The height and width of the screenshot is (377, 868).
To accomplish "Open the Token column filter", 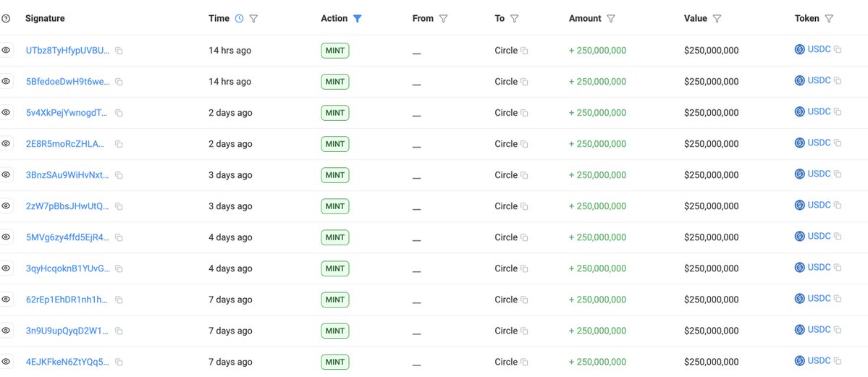I will pyautogui.click(x=829, y=19).
